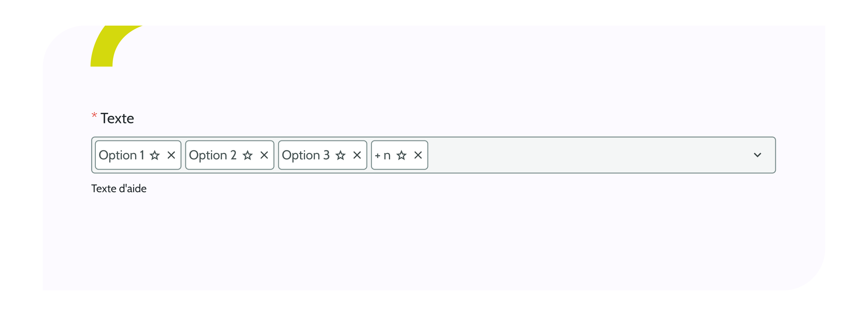Remove the Option 3 chip
The width and height of the screenshot is (868, 316).
357,155
